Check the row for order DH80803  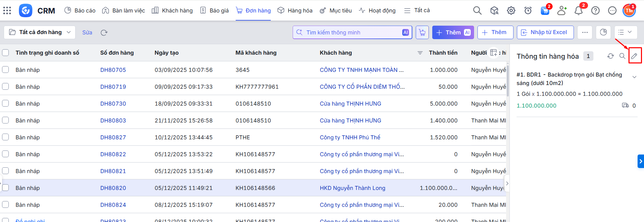pyautogui.click(x=5, y=120)
